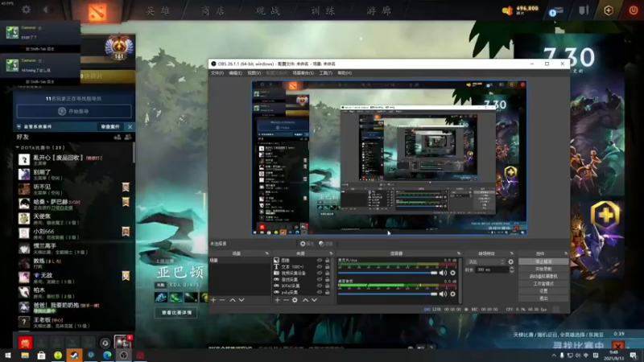Move source down with the down arrow

pyautogui.click(x=314, y=300)
